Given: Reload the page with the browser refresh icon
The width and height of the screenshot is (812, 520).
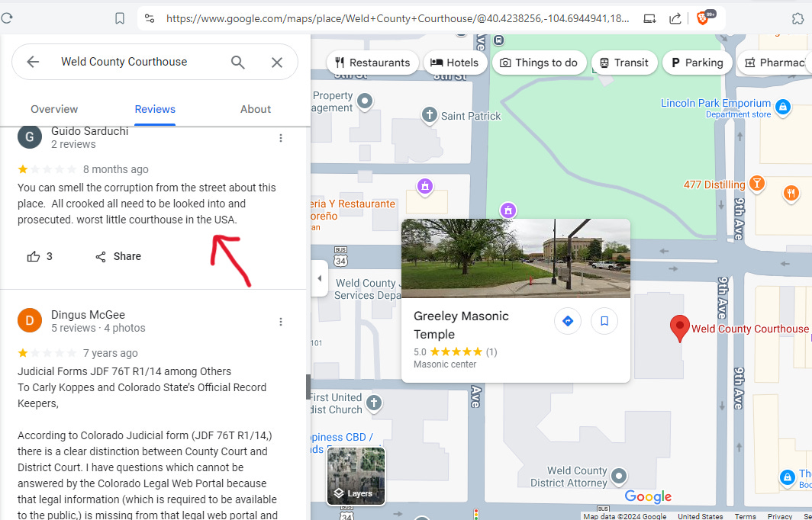Looking at the screenshot, I should (6, 18).
